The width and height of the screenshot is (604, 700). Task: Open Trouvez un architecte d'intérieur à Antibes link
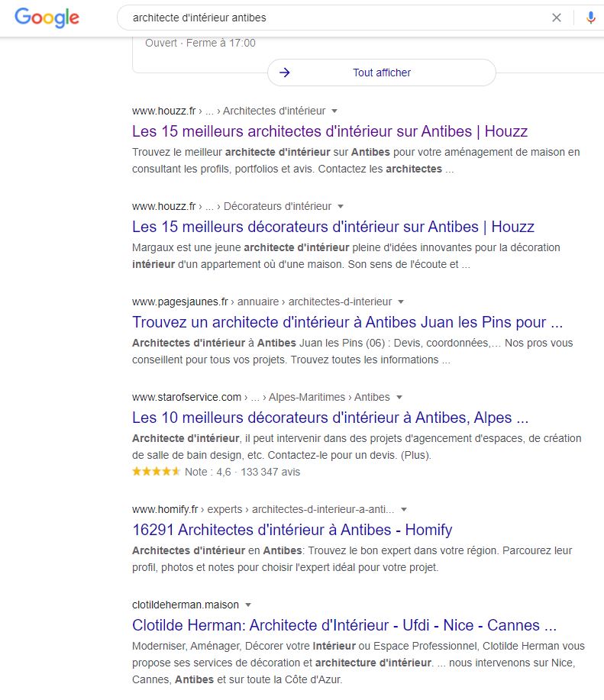(x=347, y=322)
